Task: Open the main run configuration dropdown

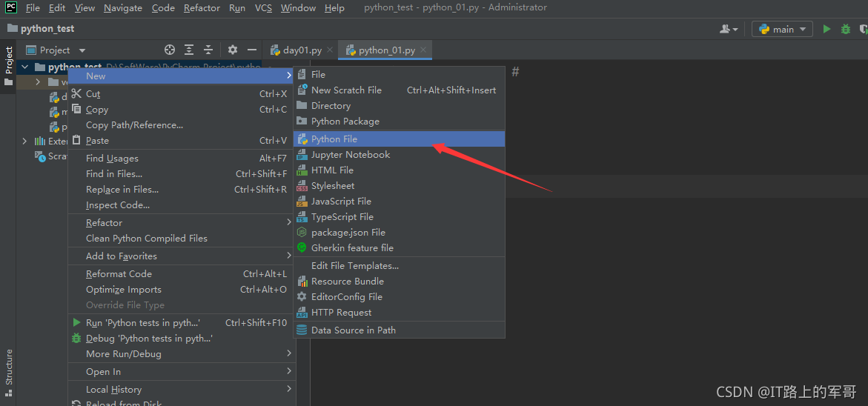Action: pyautogui.click(x=782, y=30)
